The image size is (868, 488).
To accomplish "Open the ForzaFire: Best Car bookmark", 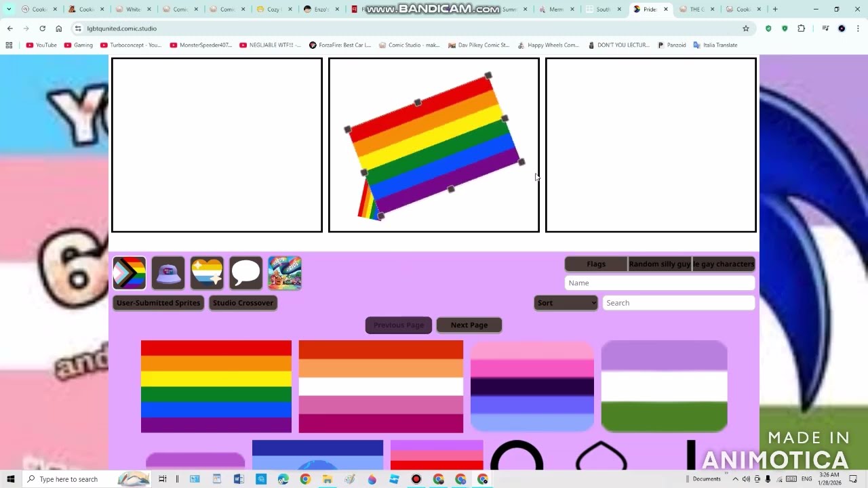I will [x=340, y=45].
